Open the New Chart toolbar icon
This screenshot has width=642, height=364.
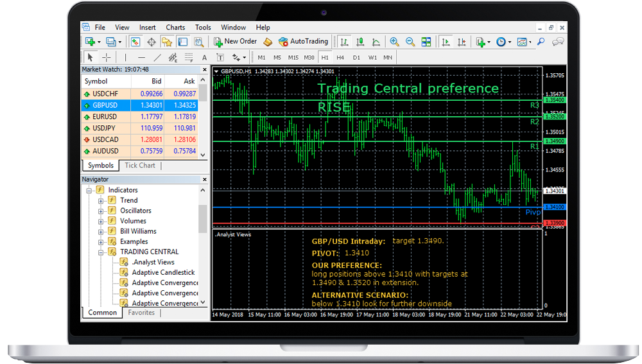point(90,42)
